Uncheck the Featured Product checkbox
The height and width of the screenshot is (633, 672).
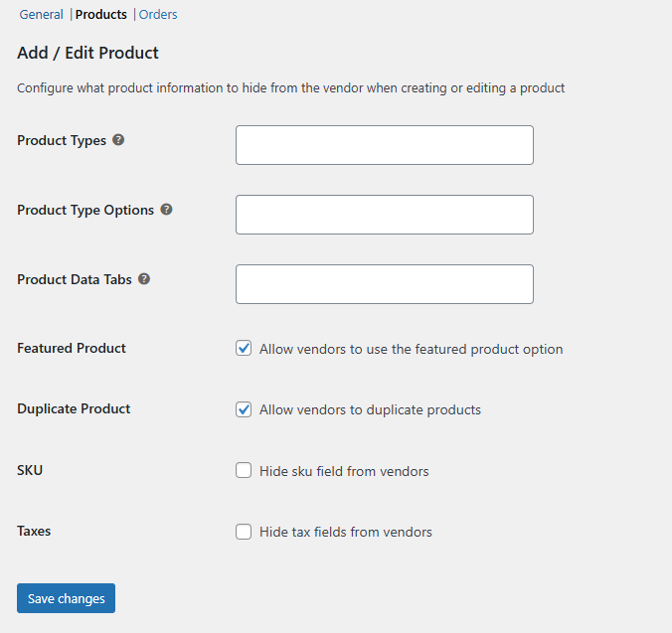point(244,348)
